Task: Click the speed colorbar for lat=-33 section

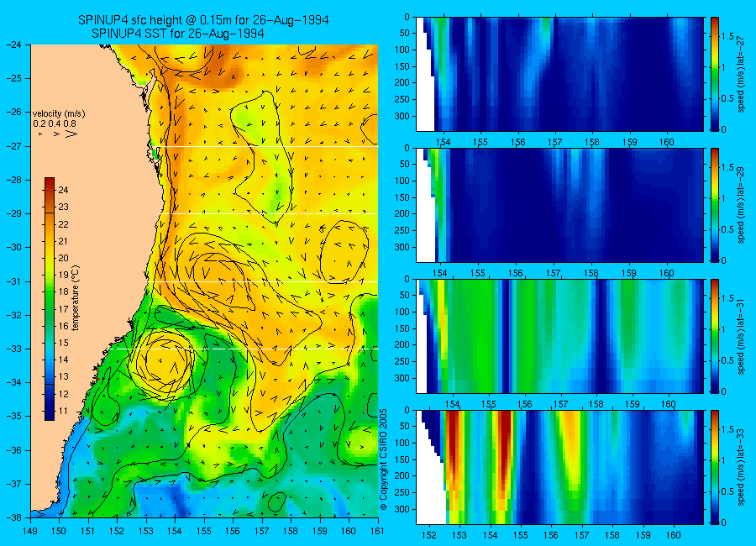Action: coord(714,467)
